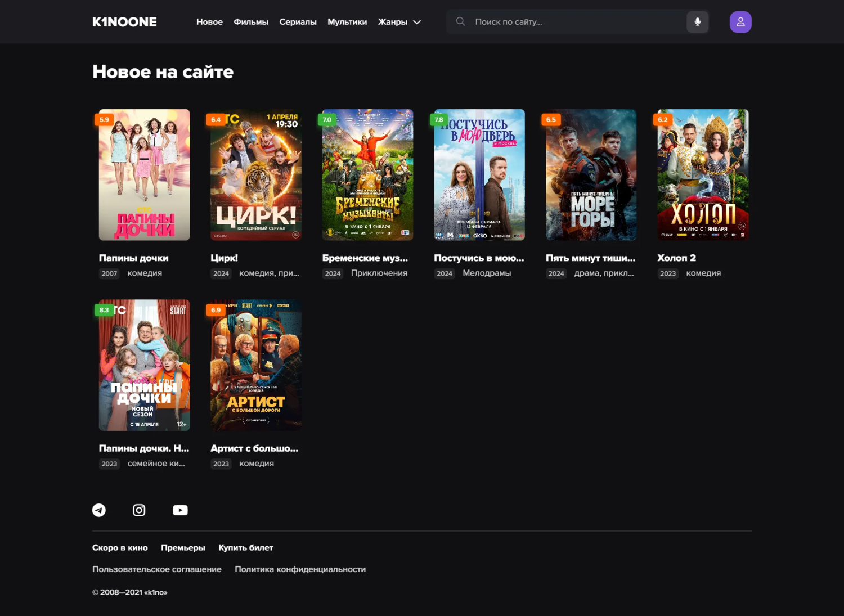Open the Бременские музыканты poster
The image size is (844, 616).
click(x=368, y=175)
